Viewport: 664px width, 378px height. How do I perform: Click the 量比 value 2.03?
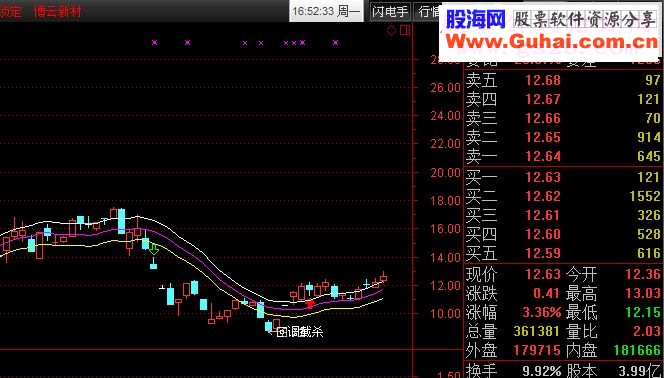646,332
